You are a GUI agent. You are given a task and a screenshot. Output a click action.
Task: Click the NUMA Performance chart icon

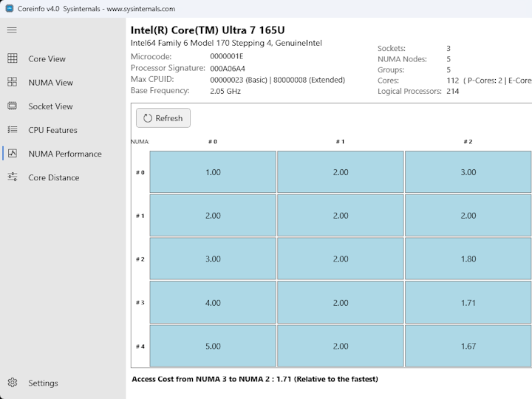13,154
